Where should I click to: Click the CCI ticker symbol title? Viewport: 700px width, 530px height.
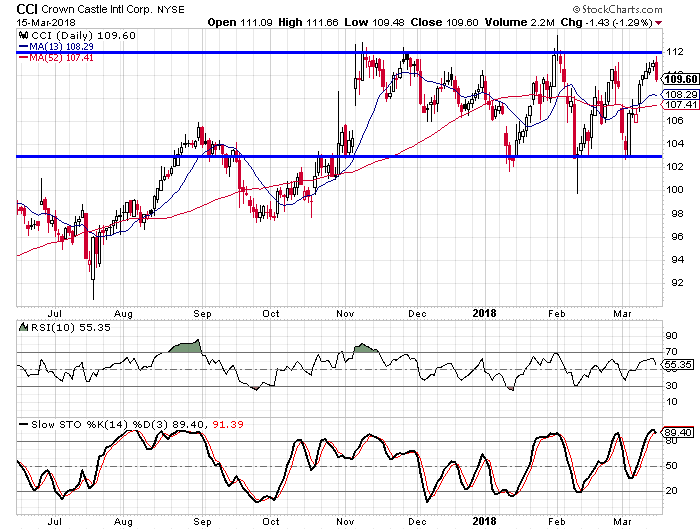point(27,9)
